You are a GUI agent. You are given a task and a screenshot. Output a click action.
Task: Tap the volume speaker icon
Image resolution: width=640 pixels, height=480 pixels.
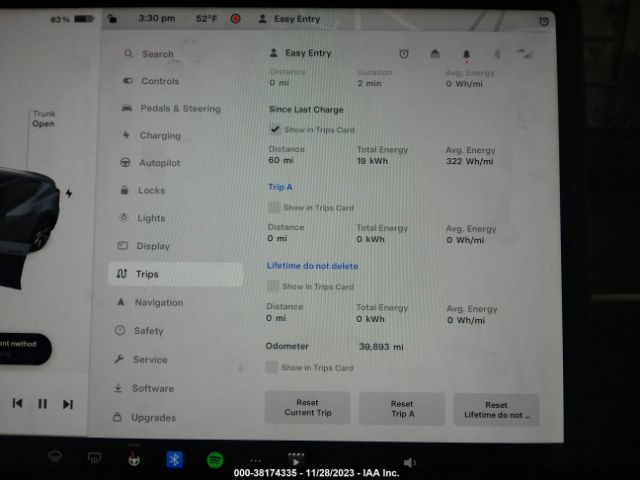(x=409, y=462)
